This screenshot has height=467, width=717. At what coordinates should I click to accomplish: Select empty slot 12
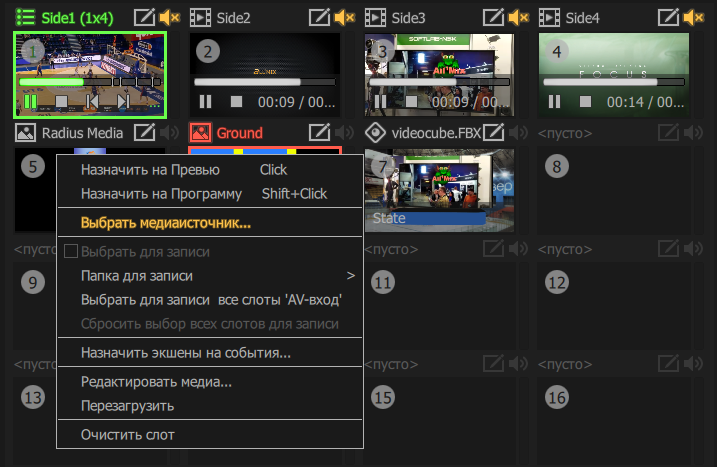pos(614,306)
